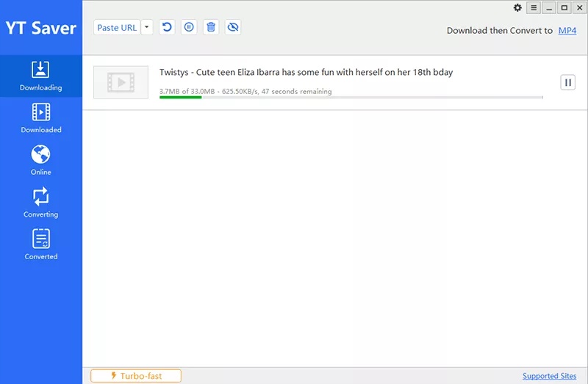
Task: Open the Supported Sites link
Action: [x=549, y=376]
